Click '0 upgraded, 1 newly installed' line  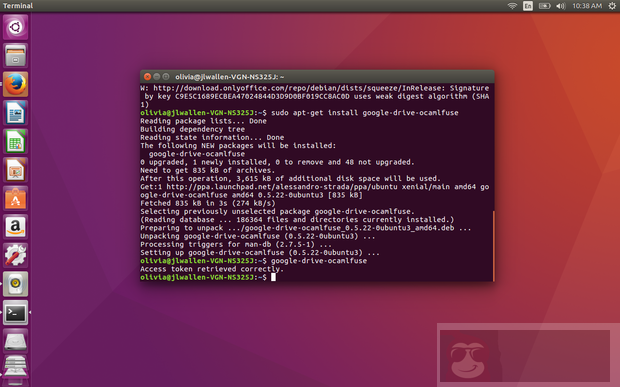[277, 162]
